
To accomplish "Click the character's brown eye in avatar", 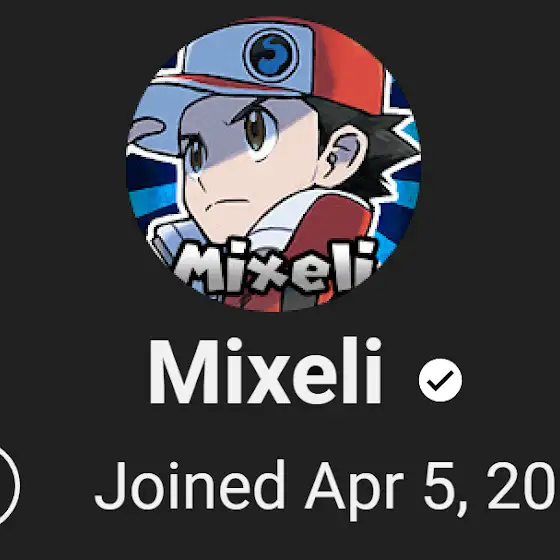I will point(256,131).
